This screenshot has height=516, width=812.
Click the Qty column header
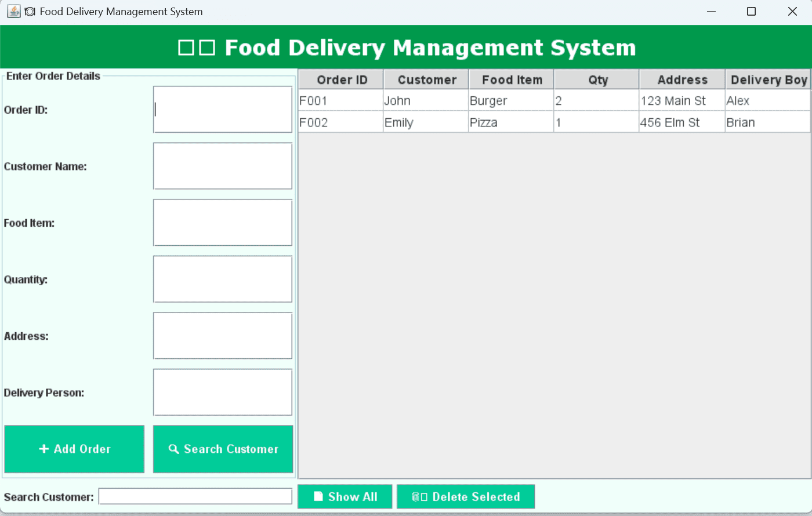[596, 79]
